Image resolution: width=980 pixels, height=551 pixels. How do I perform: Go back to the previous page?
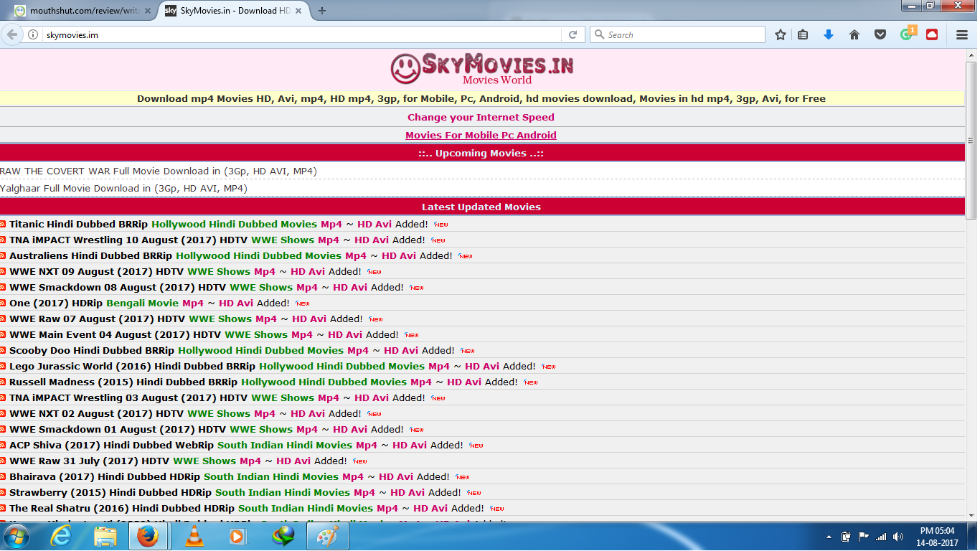[12, 34]
